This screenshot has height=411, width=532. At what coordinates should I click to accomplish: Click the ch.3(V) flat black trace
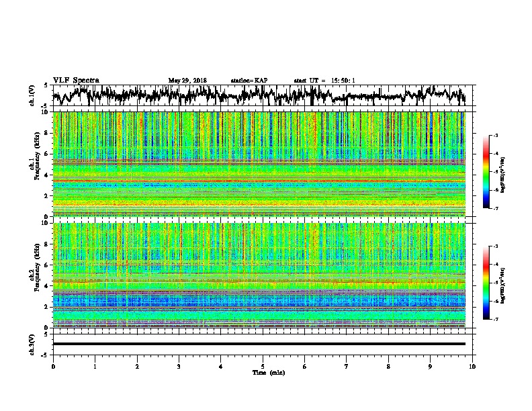[259, 344]
